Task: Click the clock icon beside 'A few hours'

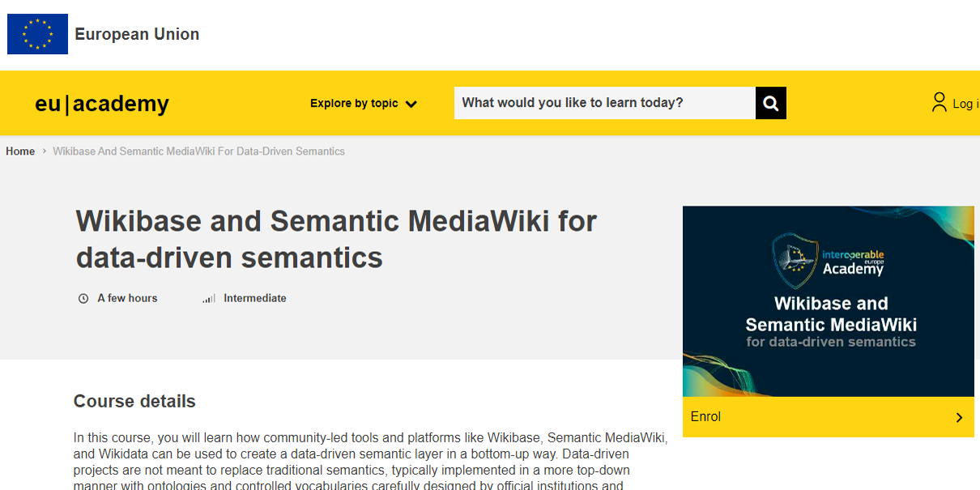Action: [x=83, y=298]
